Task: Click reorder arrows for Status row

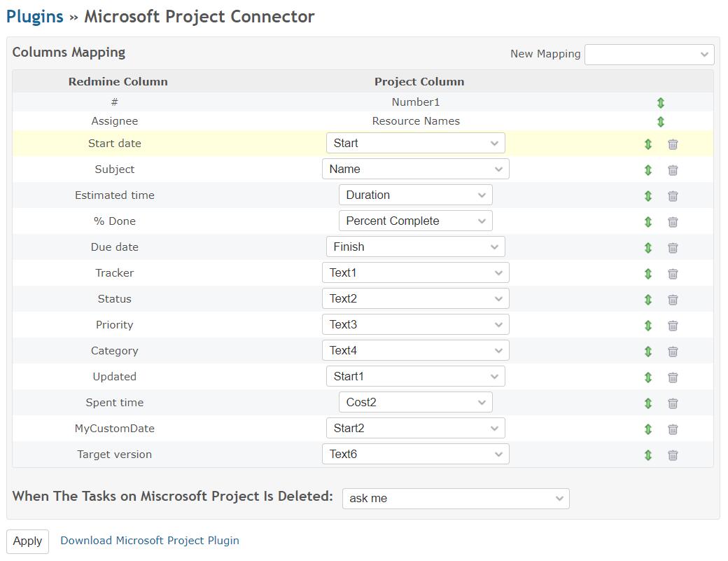Action: [648, 300]
